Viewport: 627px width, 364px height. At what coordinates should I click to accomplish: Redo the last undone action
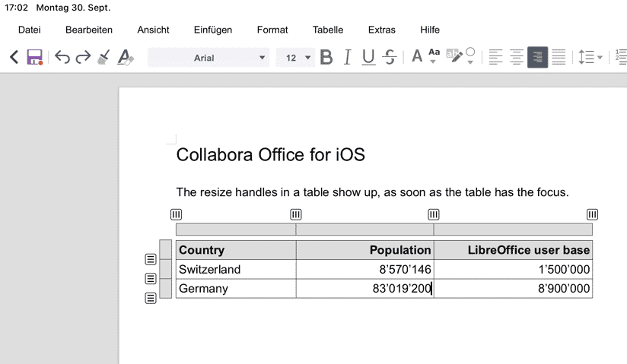pos(83,58)
